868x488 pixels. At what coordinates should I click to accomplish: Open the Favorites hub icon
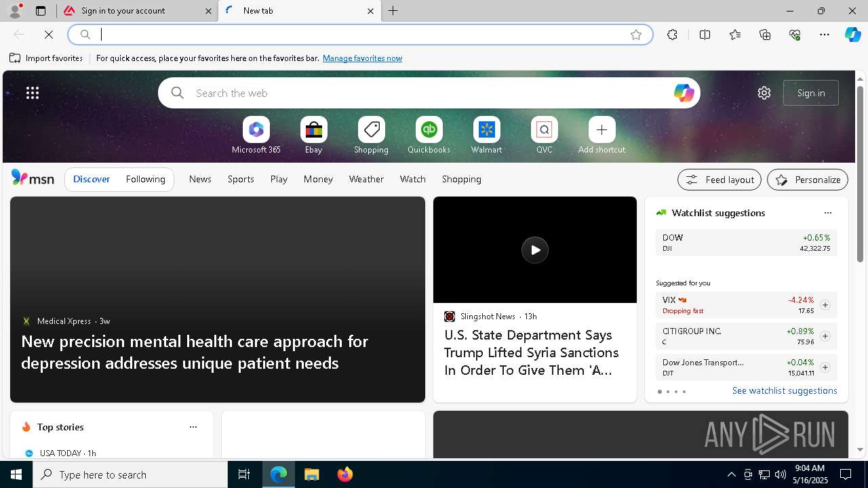pyautogui.click(x=735, y=35)
